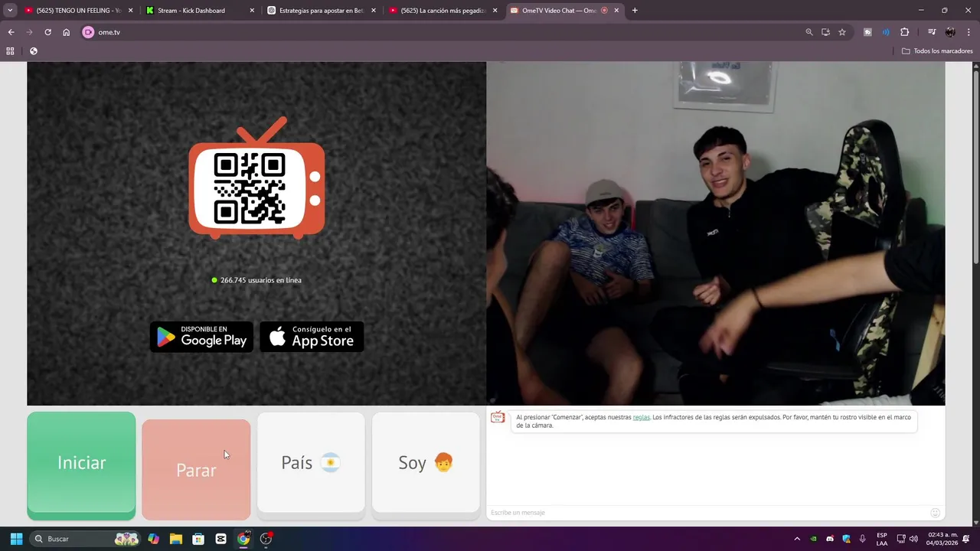Open the Todos los marcadores folder

coord(937,51)
